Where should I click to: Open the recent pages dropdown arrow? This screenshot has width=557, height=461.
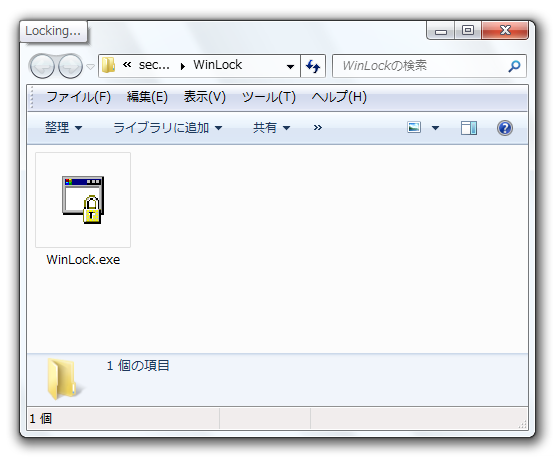pos(91,66)
